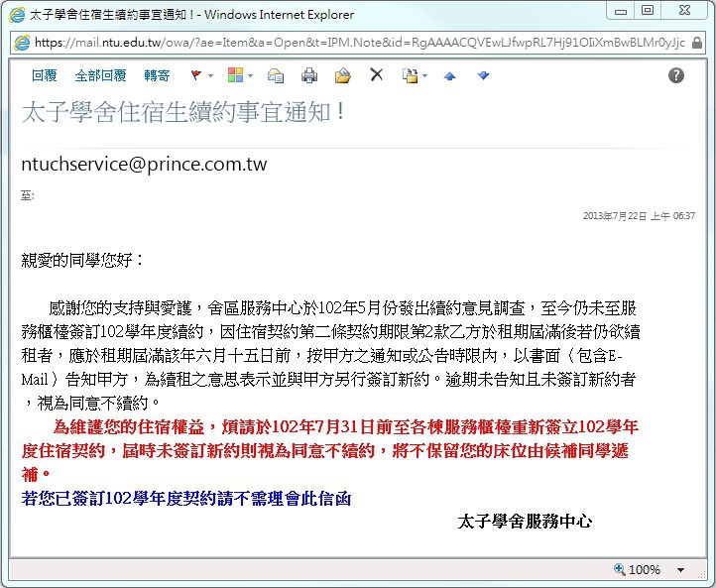
Task: Open message details envelope icon
Action: pos(276,75)
